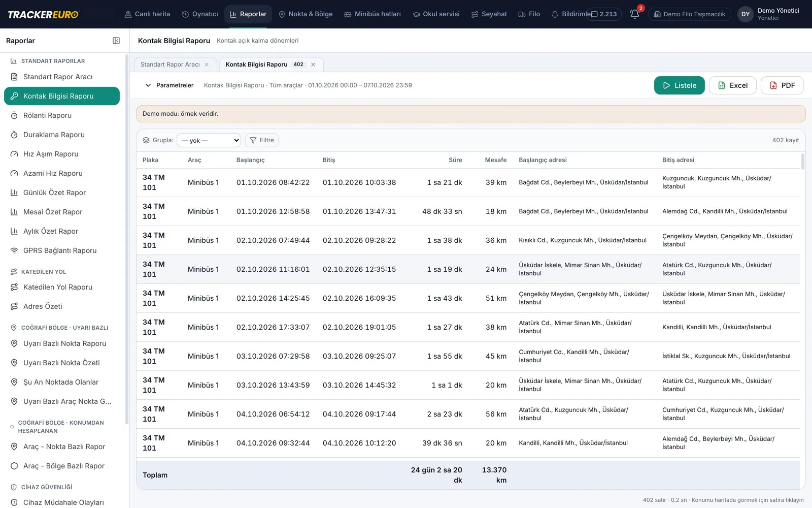The height and width of the screenshot is (508, 812).
Task: Click the DY user avatar
Action: (746, 14)
